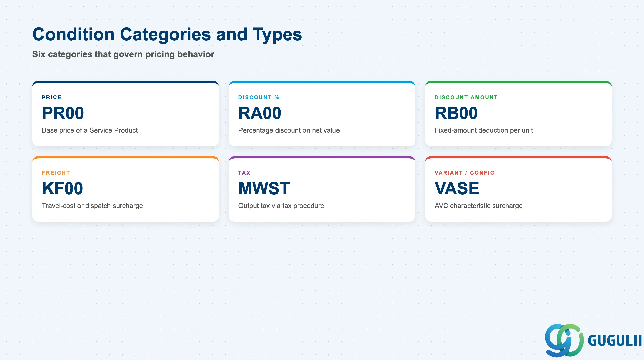This screenshot has height=360, width=644.
Task: Click Output tax via tax procedure text
Action: click(281, 206)
